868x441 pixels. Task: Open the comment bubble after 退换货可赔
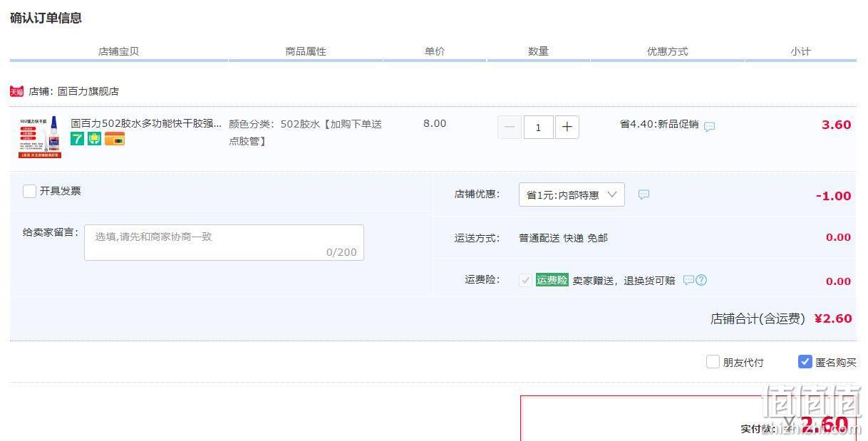coord(688,280)
